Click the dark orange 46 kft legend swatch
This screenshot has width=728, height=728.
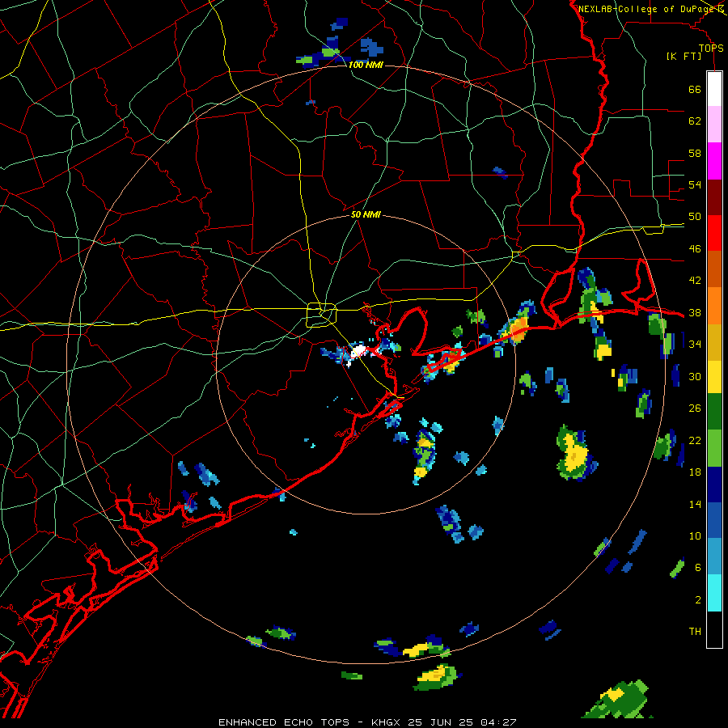[714, 269]
